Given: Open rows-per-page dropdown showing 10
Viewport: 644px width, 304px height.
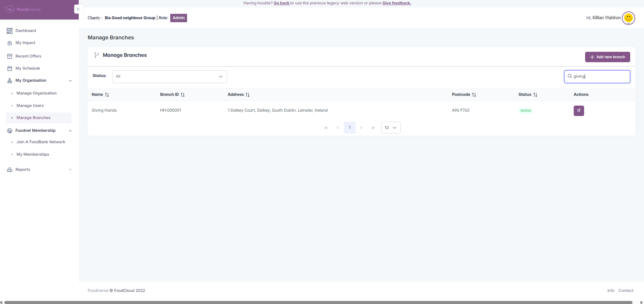Looking at the screenshot, I should pyautogui.click(x=391, y=128).
